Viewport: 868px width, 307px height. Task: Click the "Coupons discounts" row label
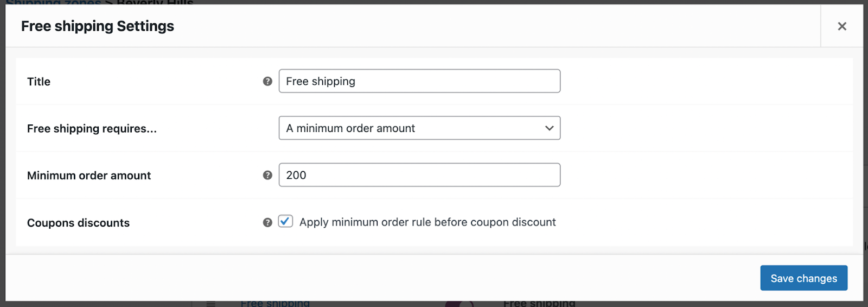tap(78, 223)
